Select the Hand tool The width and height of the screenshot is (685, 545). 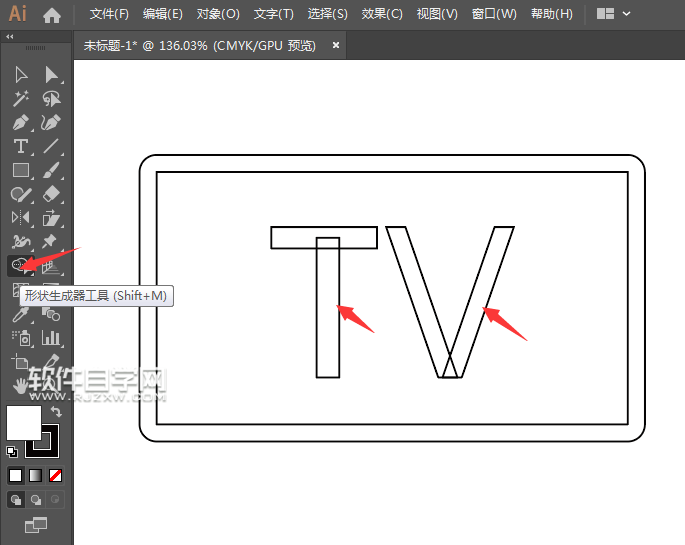[20, 386]
